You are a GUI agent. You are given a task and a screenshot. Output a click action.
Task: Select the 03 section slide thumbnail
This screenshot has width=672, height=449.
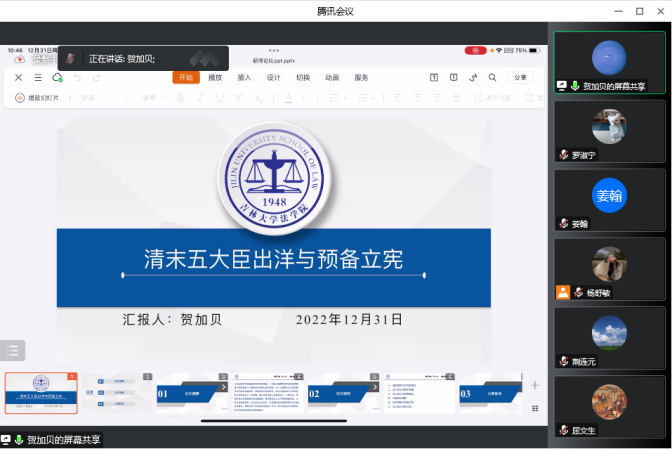(491, 393)
